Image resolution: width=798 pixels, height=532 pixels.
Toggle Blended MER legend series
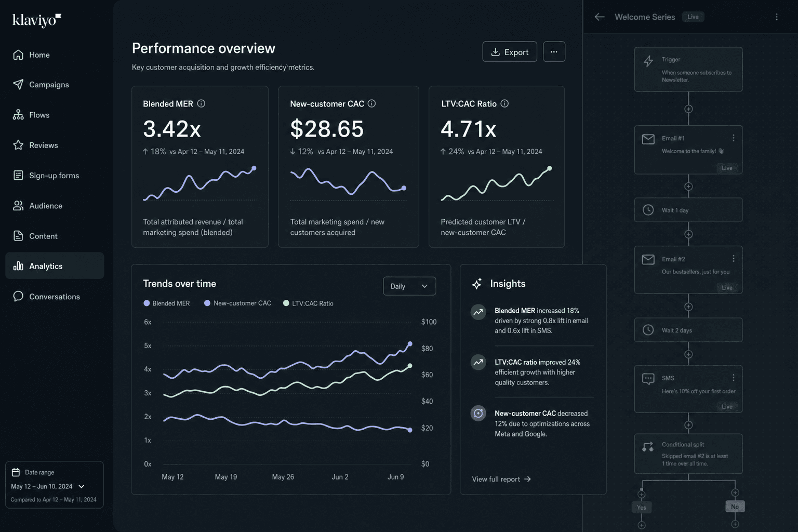[167, 303]
